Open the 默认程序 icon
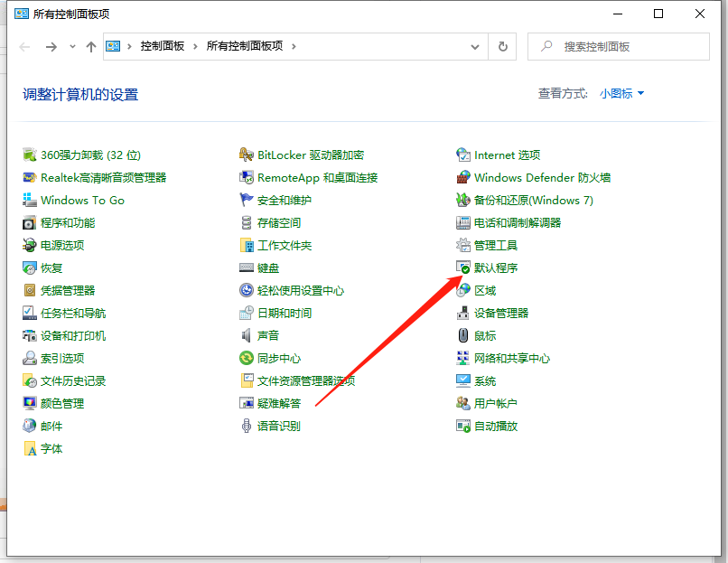 click(463, 268)
